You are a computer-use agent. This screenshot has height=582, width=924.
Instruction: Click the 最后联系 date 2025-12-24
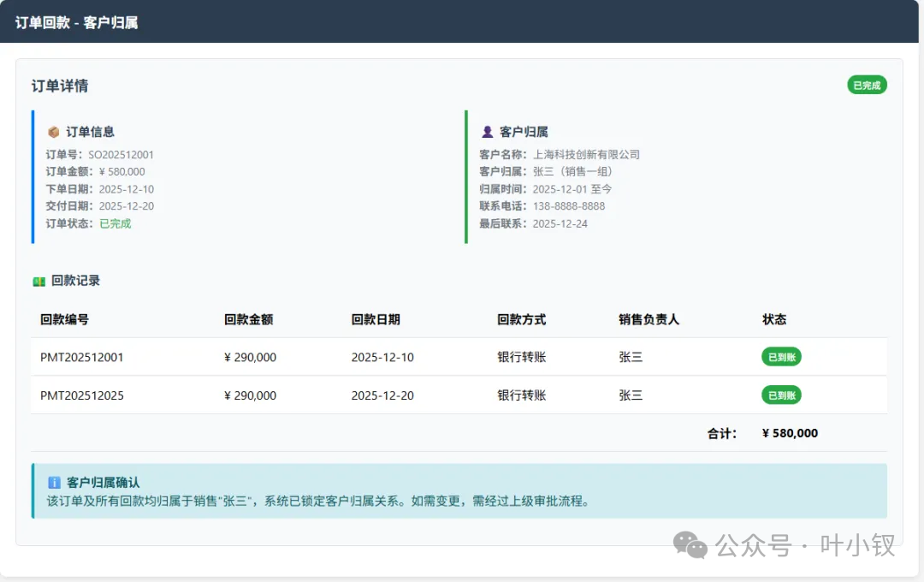(560, 224)
